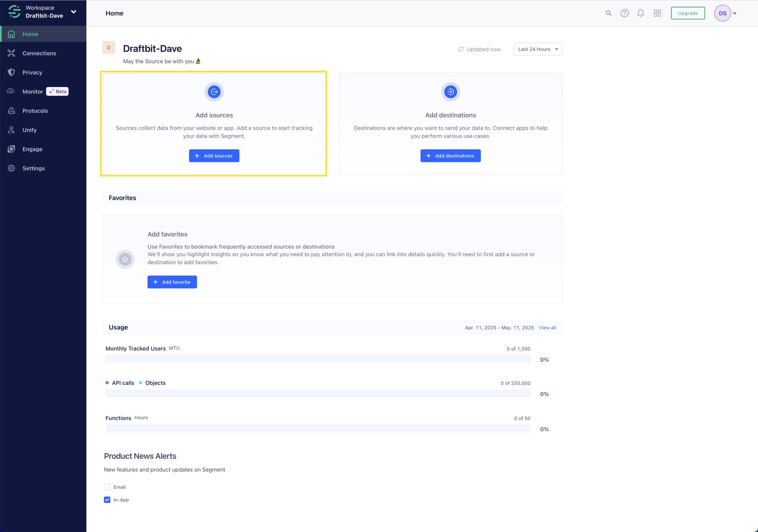Open the apps grid icon
This screenshot has height=532, width=758.
pyautogui.click(x=657, y=13)
